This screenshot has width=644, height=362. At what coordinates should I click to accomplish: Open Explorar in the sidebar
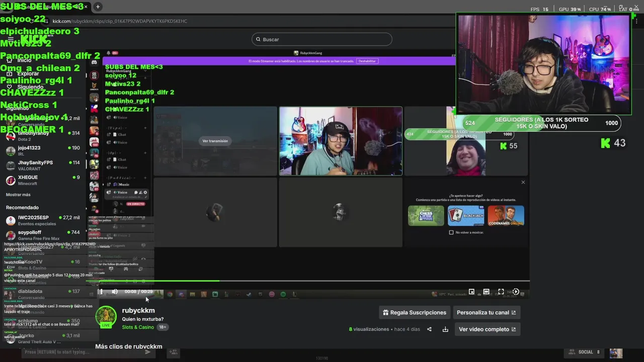pyautogui.click(x=28, y=74)
